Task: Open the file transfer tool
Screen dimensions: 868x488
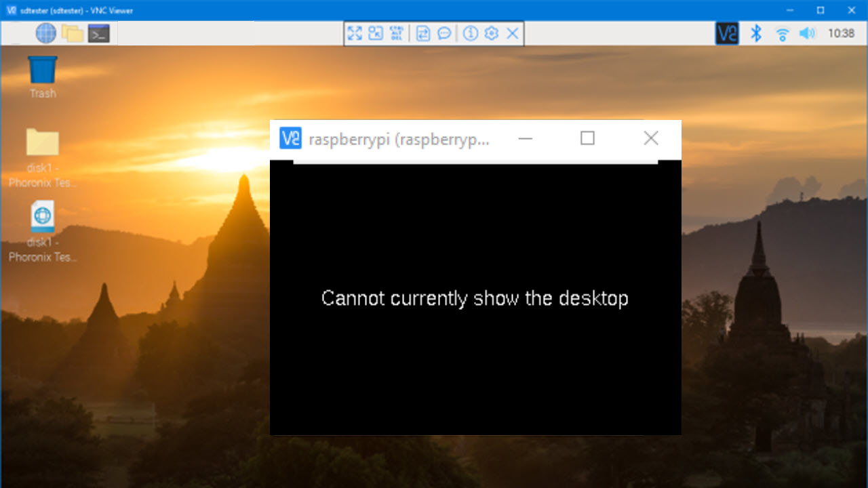Action: click(x=422, y=33)
